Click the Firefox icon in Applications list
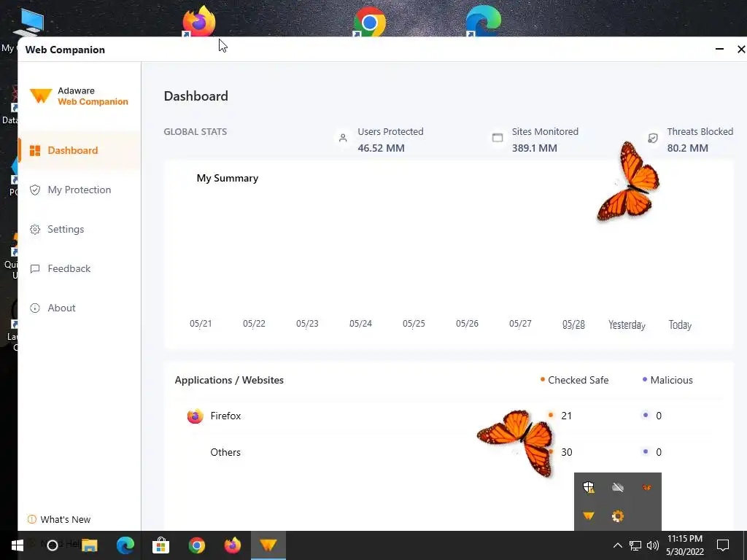The height and width of the screenshot is (560, 747). 195,416
